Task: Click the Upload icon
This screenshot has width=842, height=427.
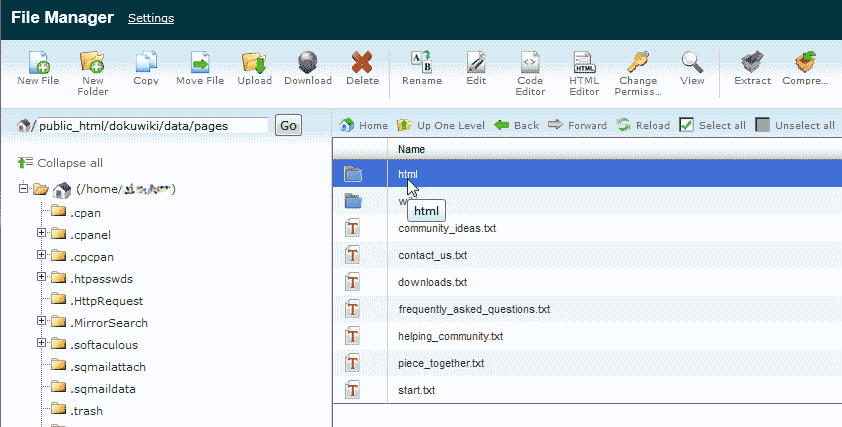Action: pyautogui.click(x=253, y=62)
